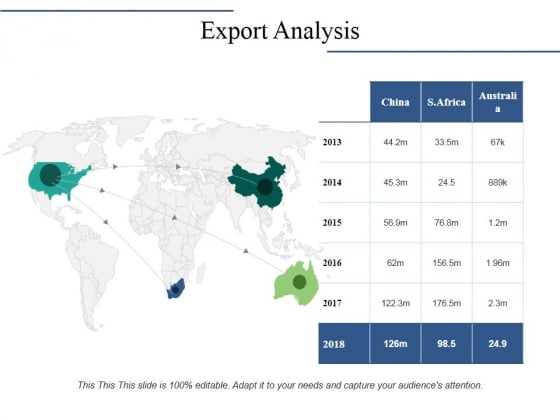Select the 44.2m cell
The image size is (560, 420).
point(395,142)
